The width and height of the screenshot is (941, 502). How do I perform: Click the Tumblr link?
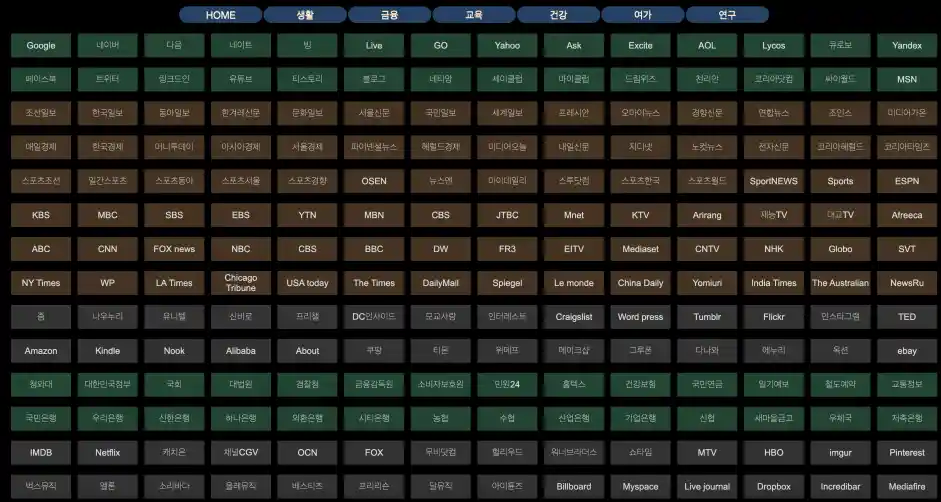click(x=707, y=316)
